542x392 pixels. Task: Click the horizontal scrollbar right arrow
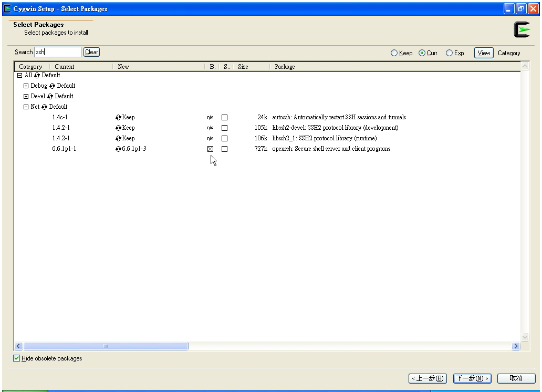pos(516,346)
